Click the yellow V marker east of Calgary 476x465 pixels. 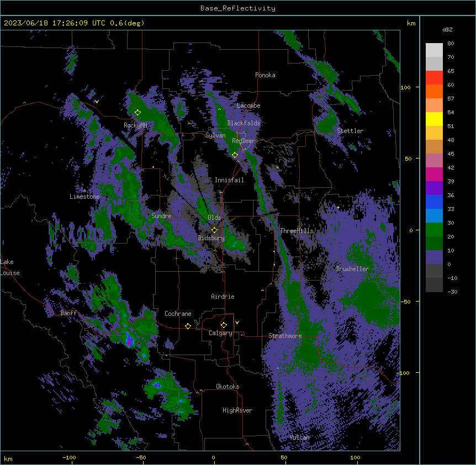[237, 323]
